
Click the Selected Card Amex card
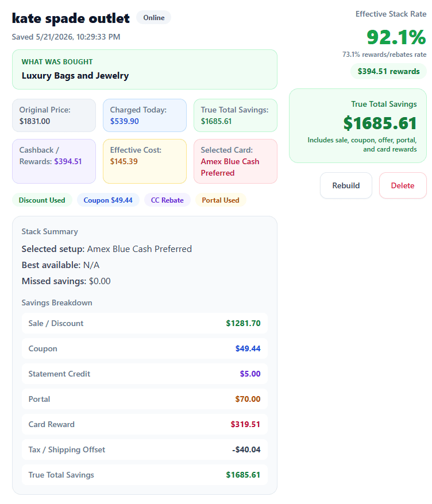tap(236, 161)
